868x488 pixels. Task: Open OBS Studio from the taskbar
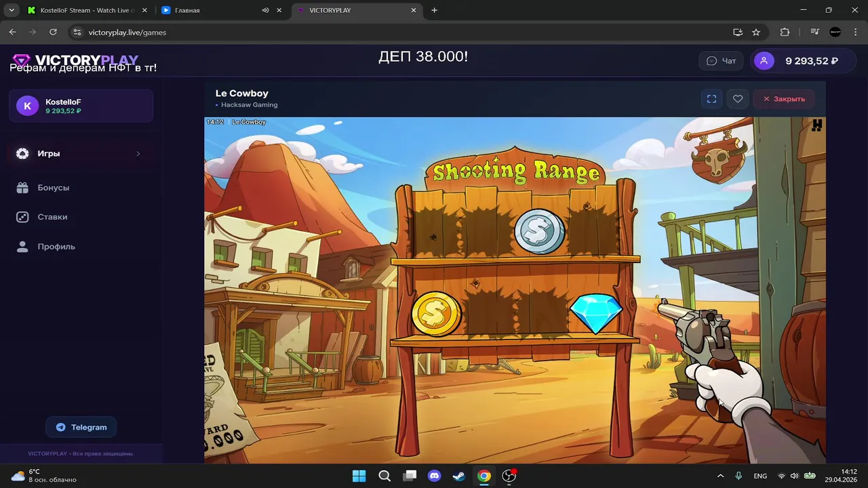[509, 476]
